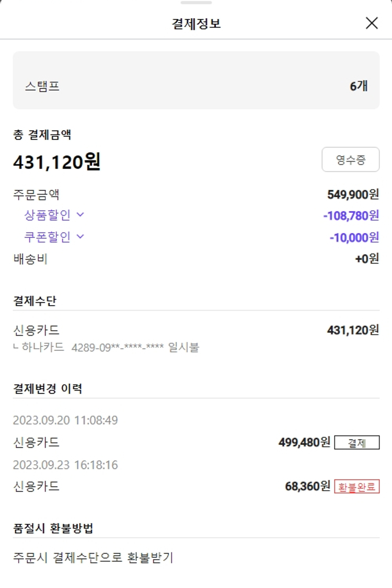Close the 결제정보 panel with X

372,23
